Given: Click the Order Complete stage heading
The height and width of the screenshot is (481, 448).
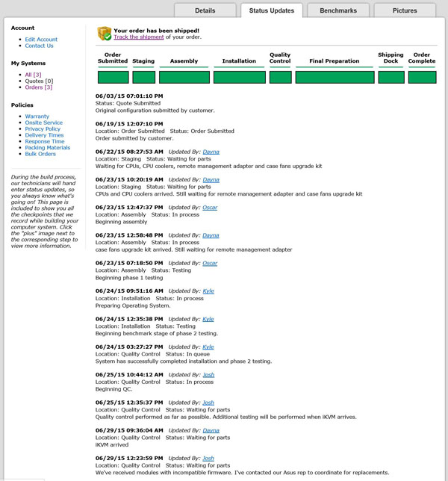Looking at the screenshot, I should [422, 58].
